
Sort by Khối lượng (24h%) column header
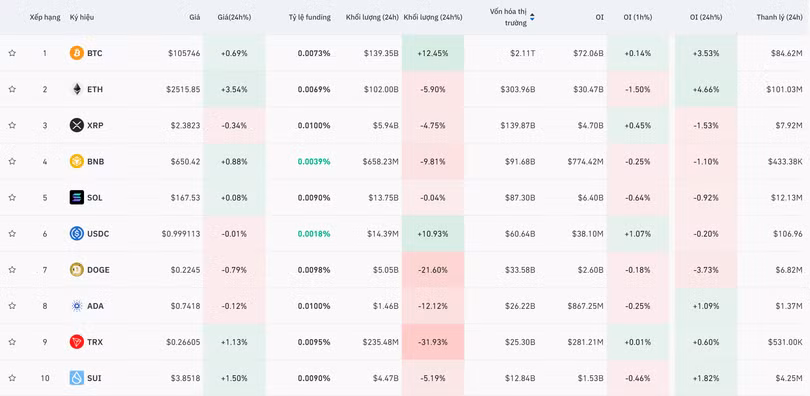(x=433, y=17)
